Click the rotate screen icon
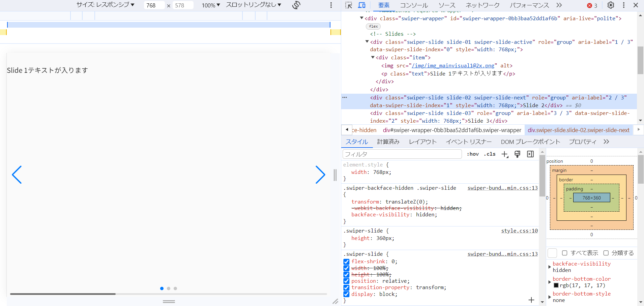 pyautogui.click(x=296, y=5)
